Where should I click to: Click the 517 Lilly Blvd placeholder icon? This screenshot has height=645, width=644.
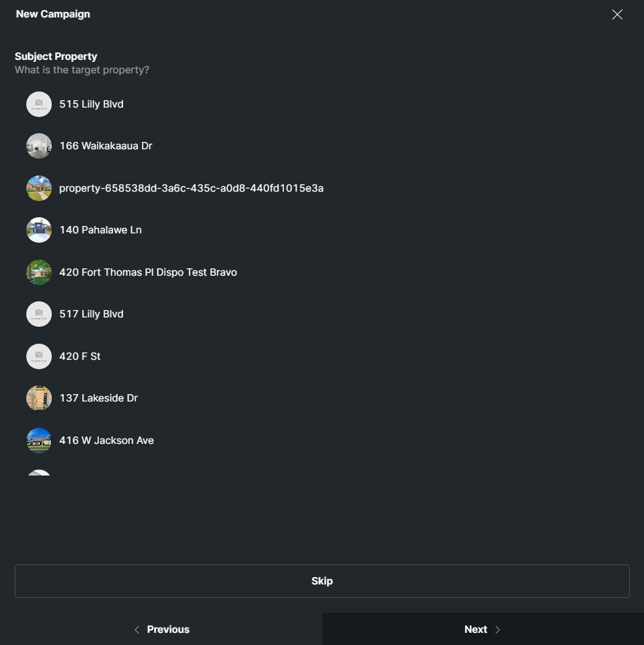pos(39,314)
